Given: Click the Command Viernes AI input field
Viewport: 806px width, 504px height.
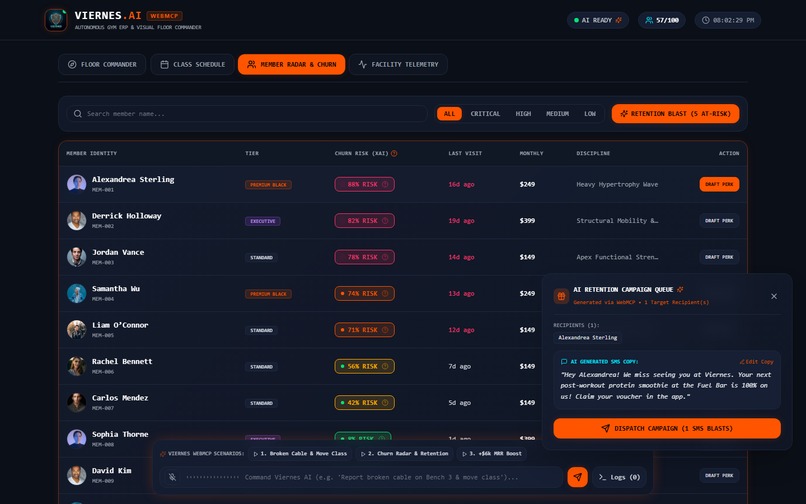Looking at the screenshot, I should (x=381, y=477).
